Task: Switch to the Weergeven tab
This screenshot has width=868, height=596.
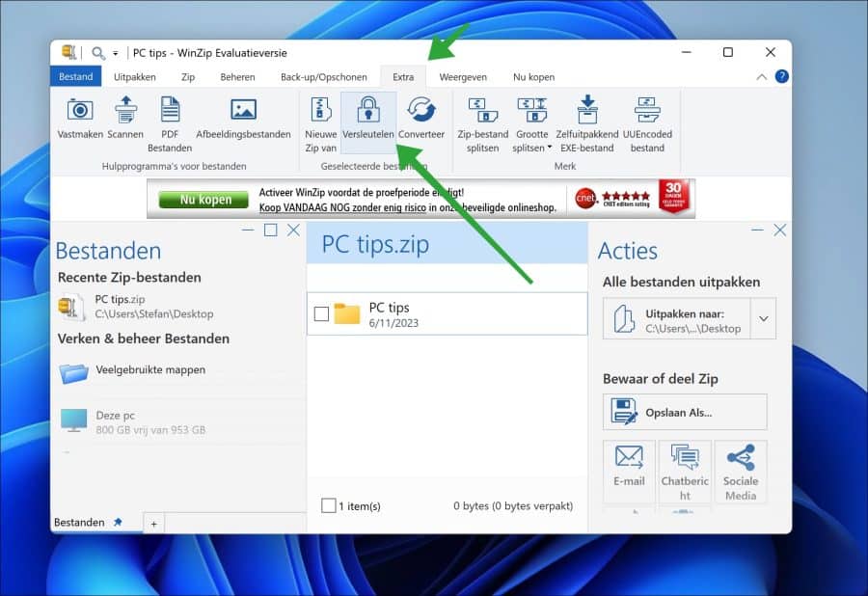Action: (x=463, y=77)
